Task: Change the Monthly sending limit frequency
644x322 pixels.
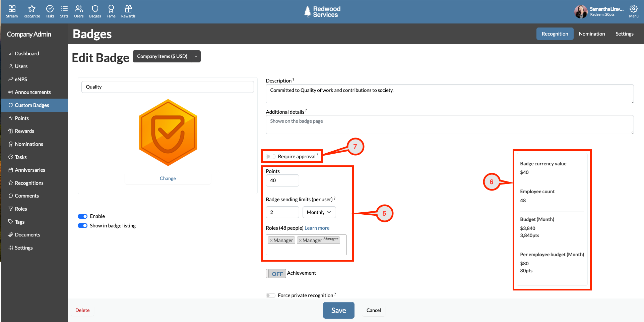Action: coord(319,212)
